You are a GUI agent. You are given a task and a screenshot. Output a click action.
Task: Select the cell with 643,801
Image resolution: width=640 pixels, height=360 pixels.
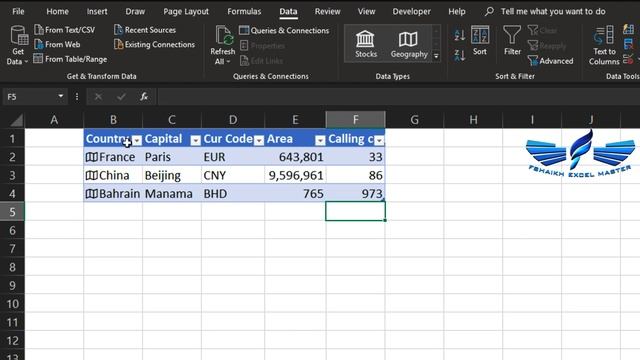point(295,157)
